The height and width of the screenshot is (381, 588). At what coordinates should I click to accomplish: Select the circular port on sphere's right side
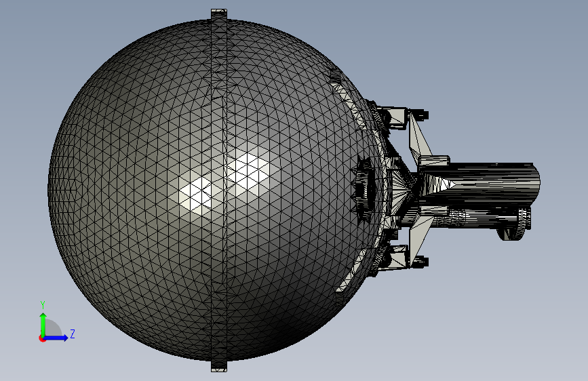[364, 189]
